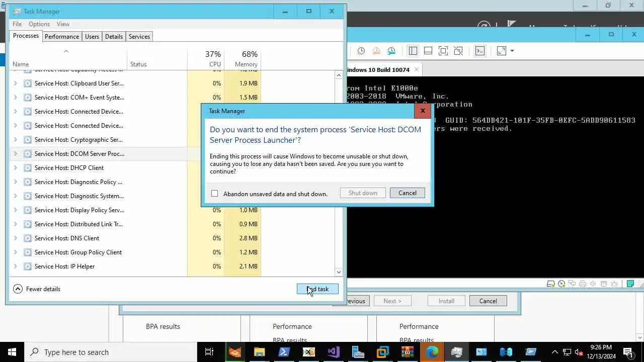The height and width of the screenshot is (362, 644).
Task: Close the end system process dialog
Action: pos(423,111)
